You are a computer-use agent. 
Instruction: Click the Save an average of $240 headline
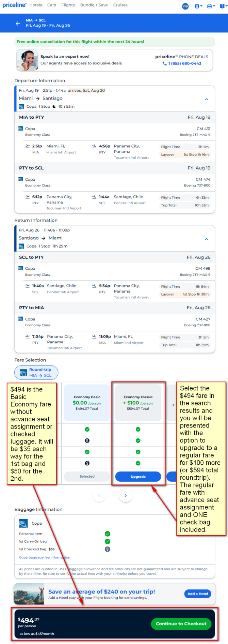(101, 591)
